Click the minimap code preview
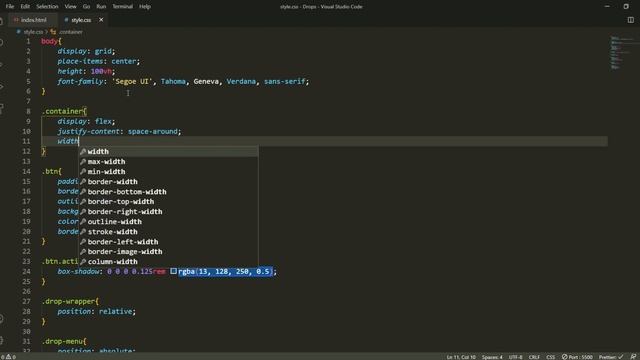The image size is (640, 360). point(622,53)
